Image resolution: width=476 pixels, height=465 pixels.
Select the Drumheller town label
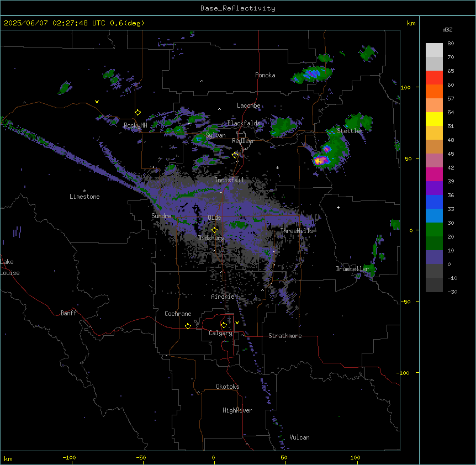(352, 269)
